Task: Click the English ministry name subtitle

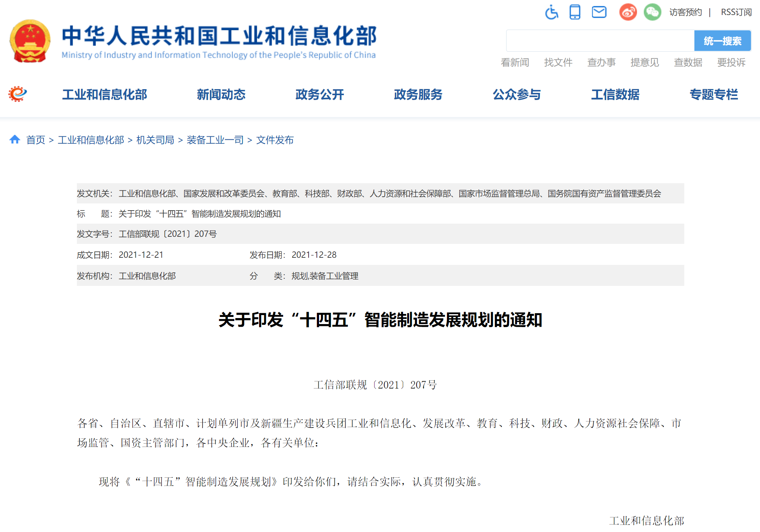Action: coord(219,55)
